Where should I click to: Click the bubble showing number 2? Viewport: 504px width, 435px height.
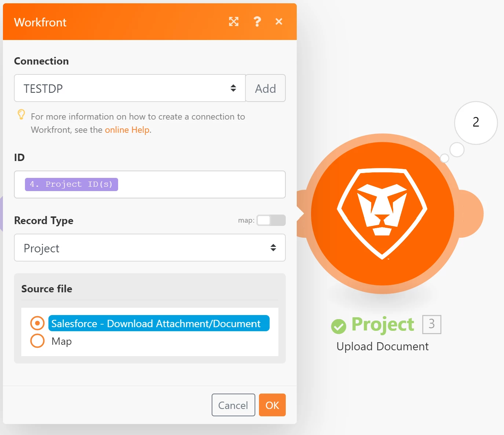pyautogui.click(x=476, y=123)
